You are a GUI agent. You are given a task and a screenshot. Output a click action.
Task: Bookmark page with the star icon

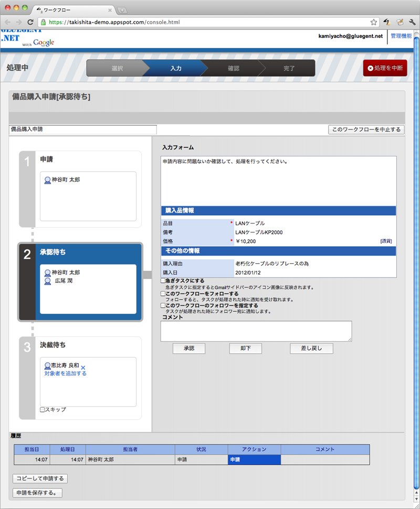374,22
